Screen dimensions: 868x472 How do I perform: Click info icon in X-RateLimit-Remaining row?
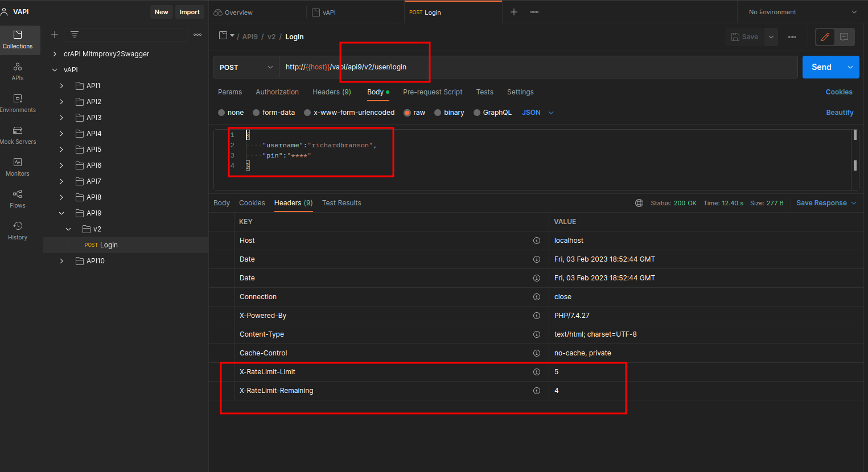click(536, 391)
